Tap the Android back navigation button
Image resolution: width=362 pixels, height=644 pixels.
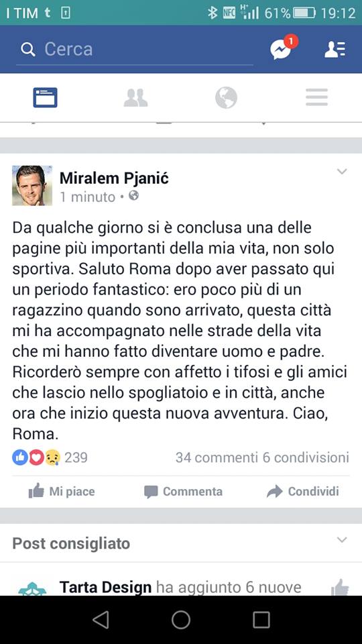(101, 620)
